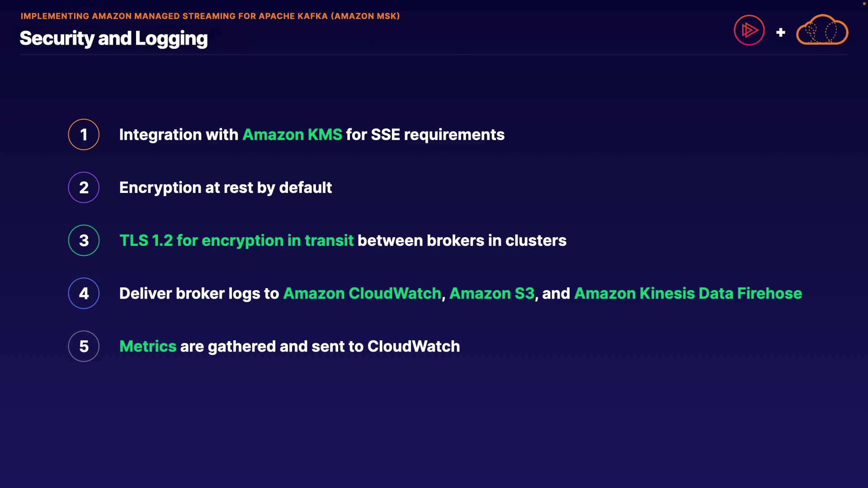
Task: Click the orange cloud logo
Action: pos(822,31)
